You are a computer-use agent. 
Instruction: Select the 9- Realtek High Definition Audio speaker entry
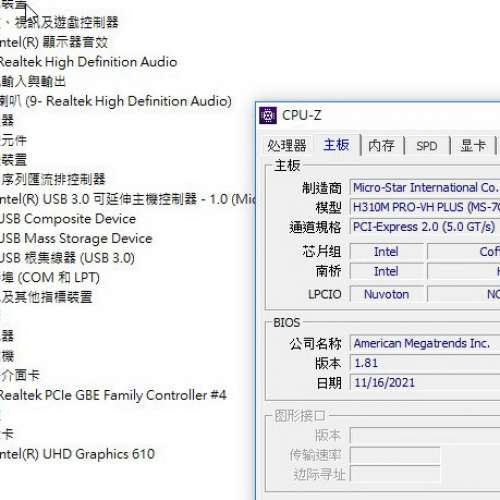pos(116,101)
